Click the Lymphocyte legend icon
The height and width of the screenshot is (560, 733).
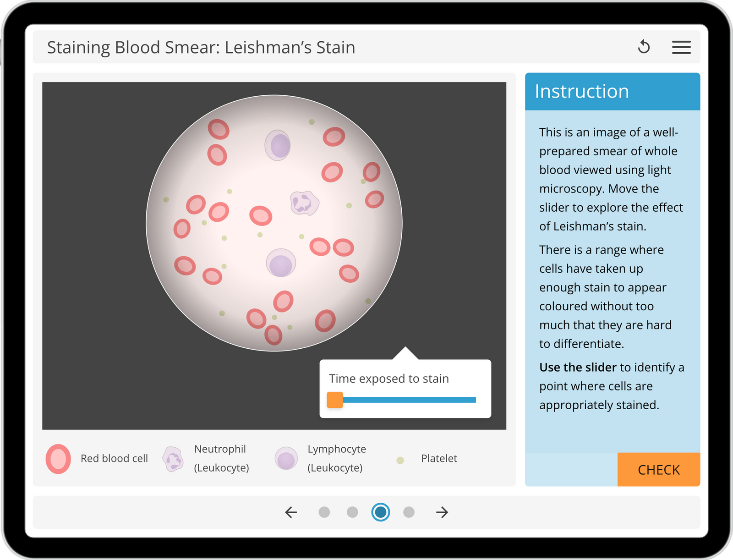286,458
